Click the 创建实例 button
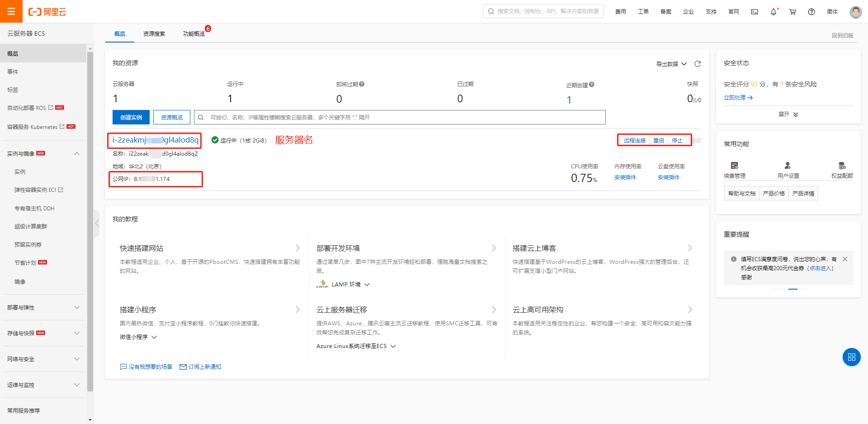The image size is (868, 424). [131, 117]
